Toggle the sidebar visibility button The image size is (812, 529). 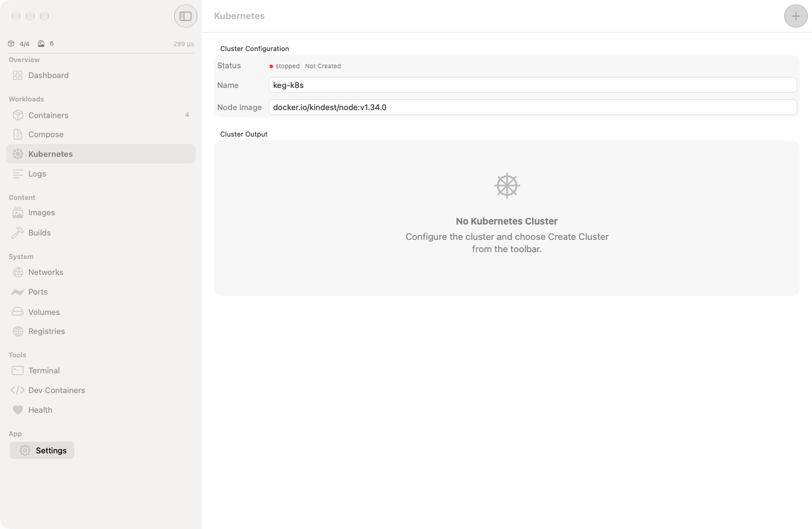click(x=186, y=16)
